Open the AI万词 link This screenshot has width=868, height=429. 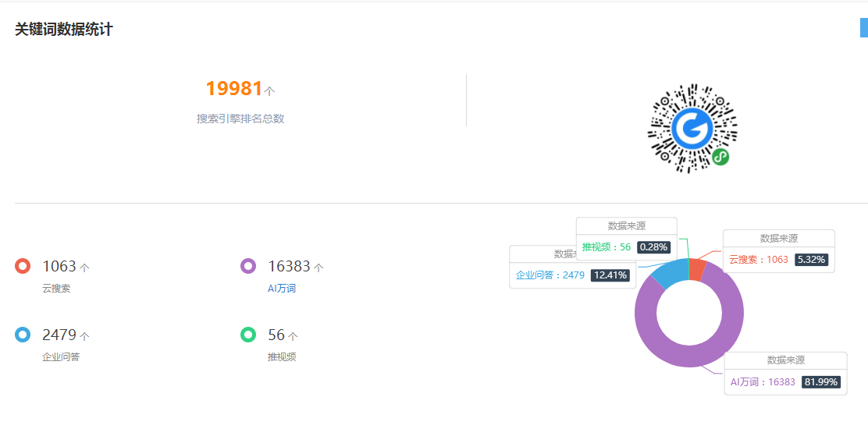[282, 289]
